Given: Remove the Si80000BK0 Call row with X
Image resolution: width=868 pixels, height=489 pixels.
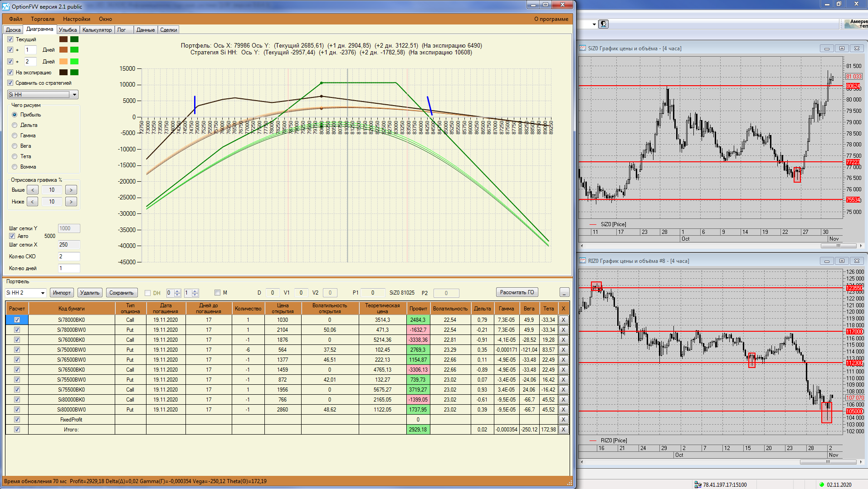Looking at the screenshot, I should pos(563,400).
